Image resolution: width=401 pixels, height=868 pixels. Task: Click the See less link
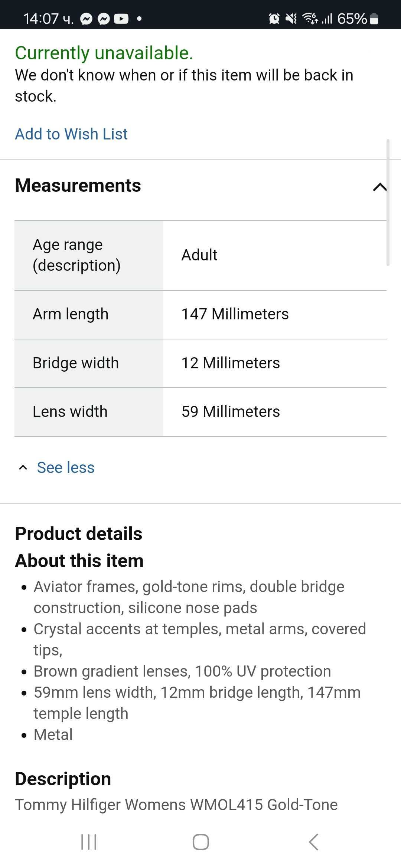(65, 467)
